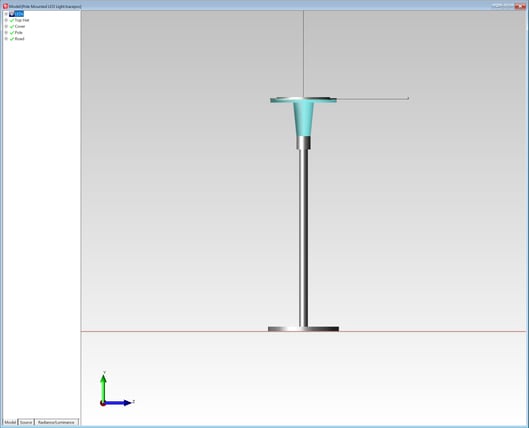Click the blue Z axis arrow

118,403
